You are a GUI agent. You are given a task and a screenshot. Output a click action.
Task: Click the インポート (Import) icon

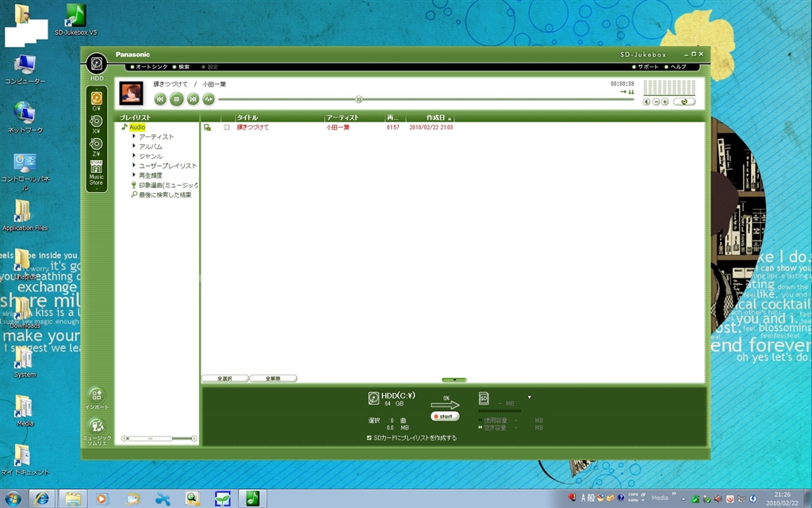coord(96,396)
